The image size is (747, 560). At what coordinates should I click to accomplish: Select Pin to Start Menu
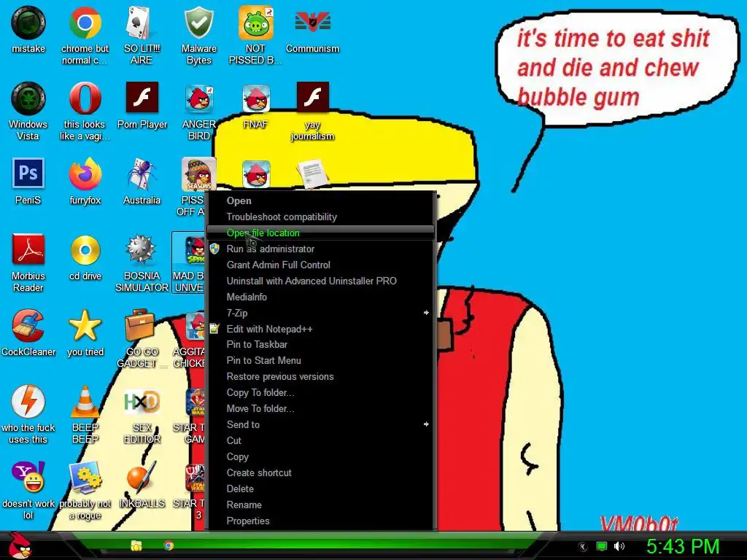click(x=321, y=360)
